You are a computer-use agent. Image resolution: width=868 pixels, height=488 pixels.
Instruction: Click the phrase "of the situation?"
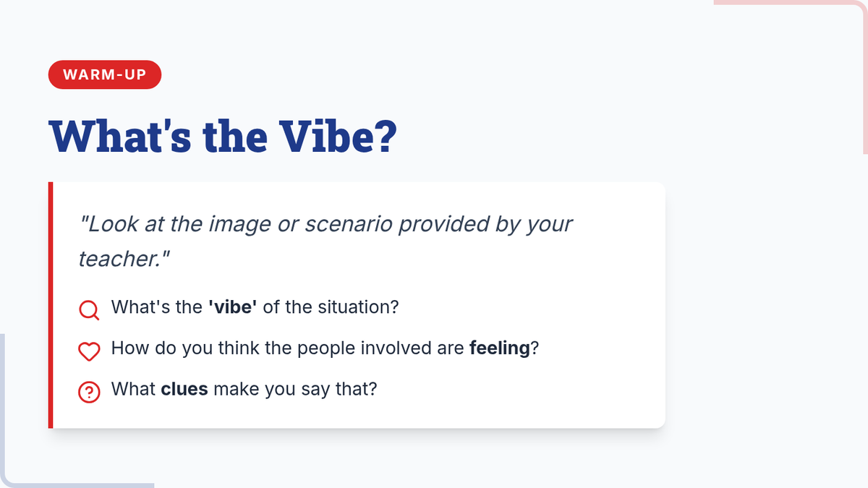tap(331, 307)
